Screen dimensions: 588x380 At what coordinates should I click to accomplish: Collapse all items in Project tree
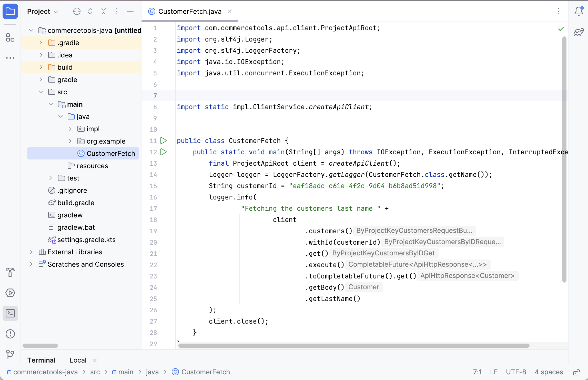(x=104, y=11)
